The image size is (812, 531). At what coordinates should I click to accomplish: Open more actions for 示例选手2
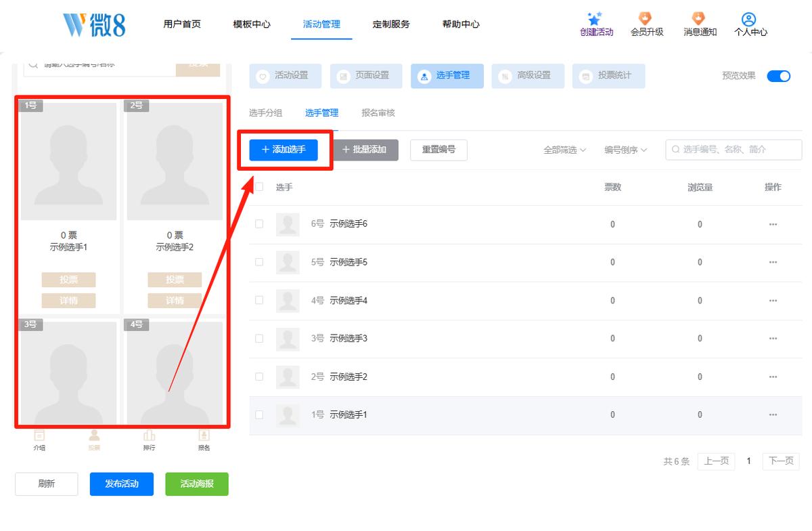click(x=773, y=377)
